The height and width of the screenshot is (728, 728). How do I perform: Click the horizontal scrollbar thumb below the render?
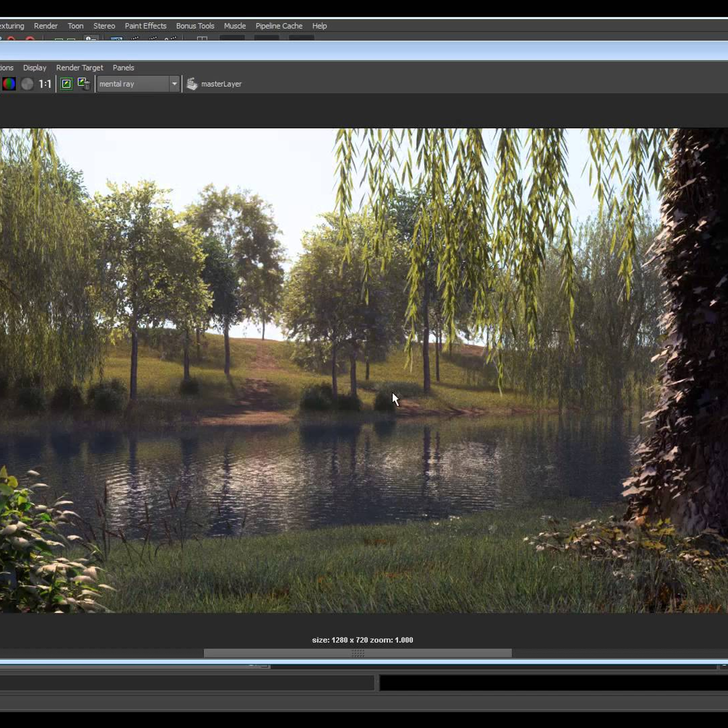click(x=358, y=653)
